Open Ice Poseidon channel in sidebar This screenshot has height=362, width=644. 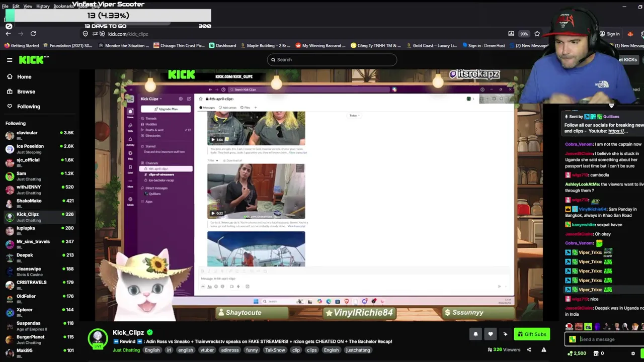tap(39, 149)
